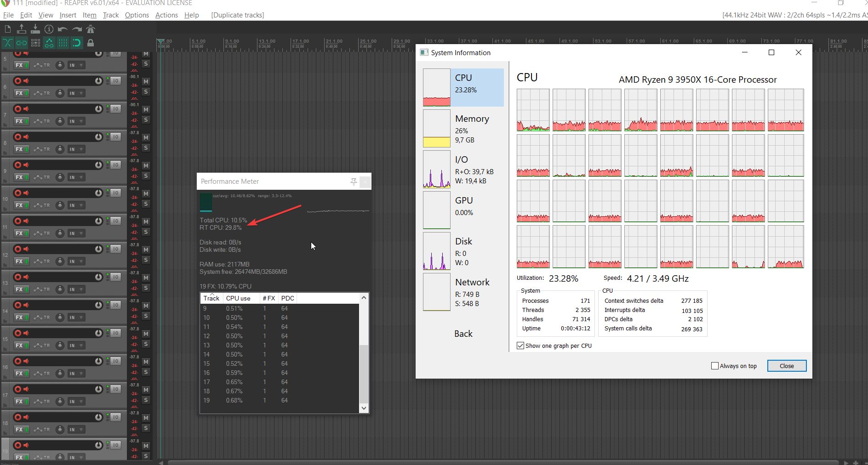
Task: Open track 10 IN input dropdown
Action: pos(76,205)
